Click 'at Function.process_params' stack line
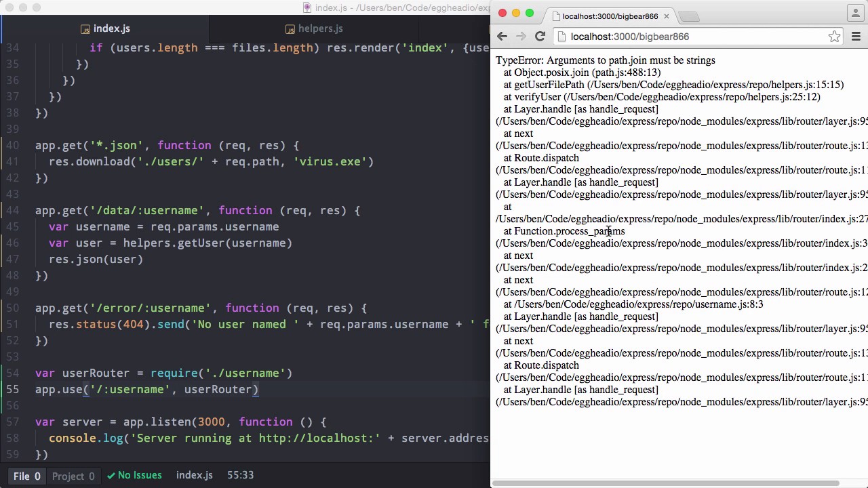 564,231
